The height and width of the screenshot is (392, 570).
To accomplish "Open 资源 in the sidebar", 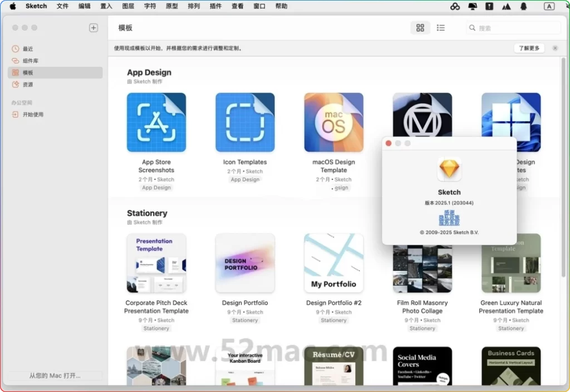I will (x=55, y=85).
